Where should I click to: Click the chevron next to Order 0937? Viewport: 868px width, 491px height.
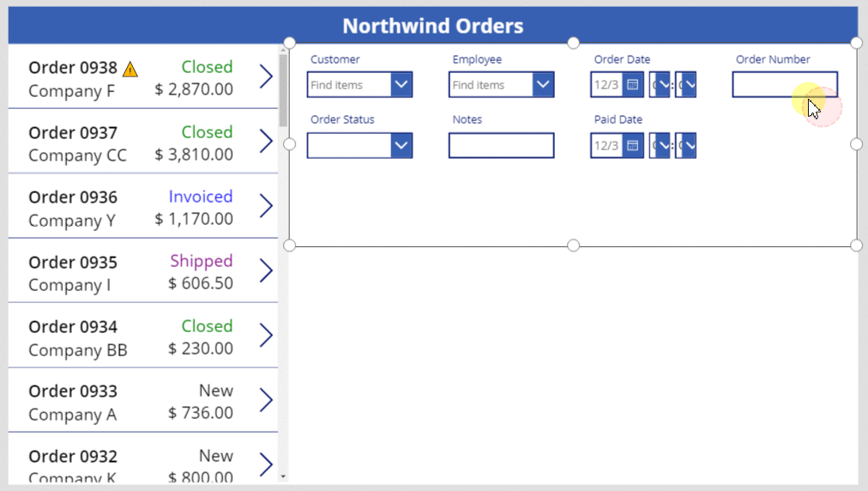(266, 142)
